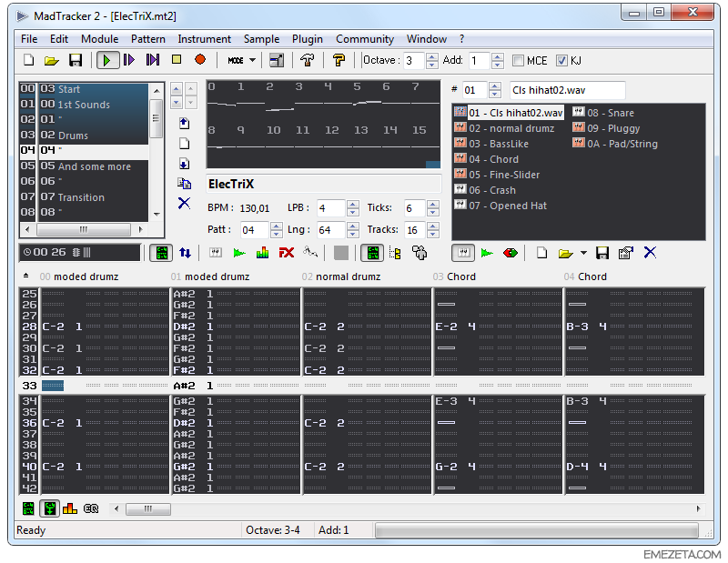728x563 pixels.
Task: Play the song with the green play button
Action: click(x=107, y=60)
